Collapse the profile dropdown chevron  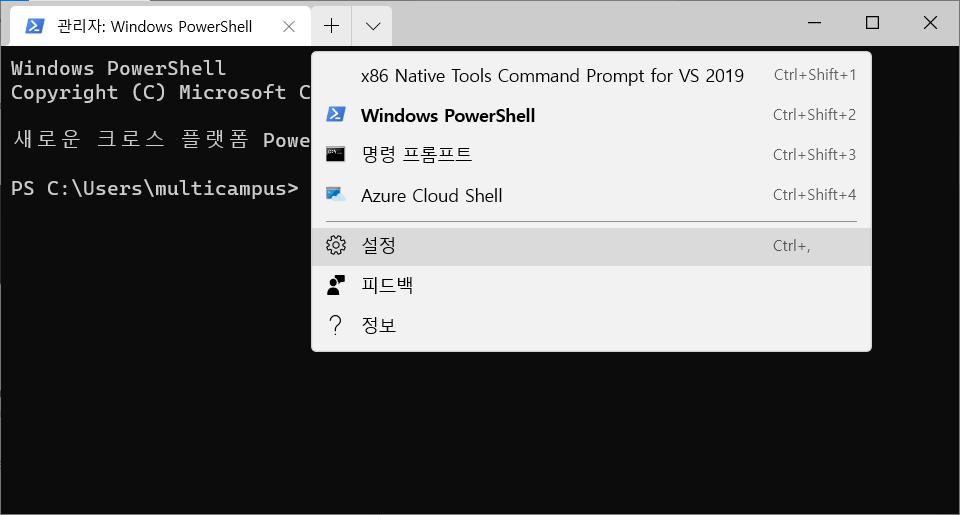(x=372, y=26)
